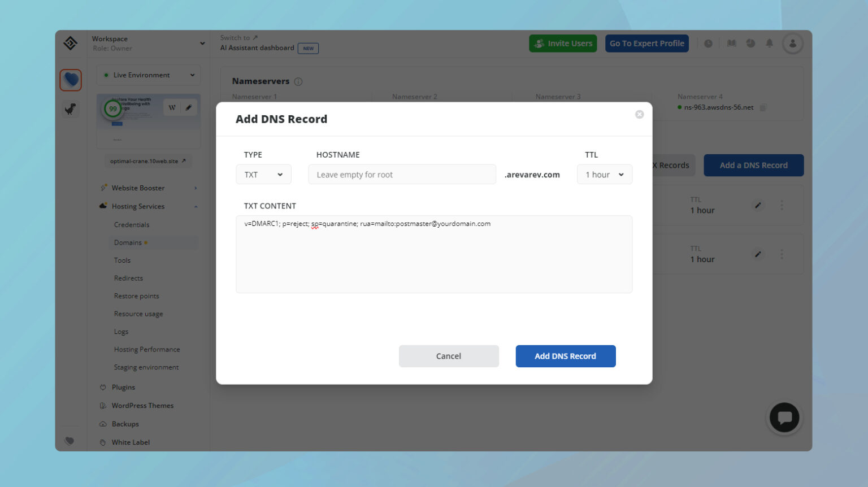Open the notifications bell icon

click(x=769, y=43)
